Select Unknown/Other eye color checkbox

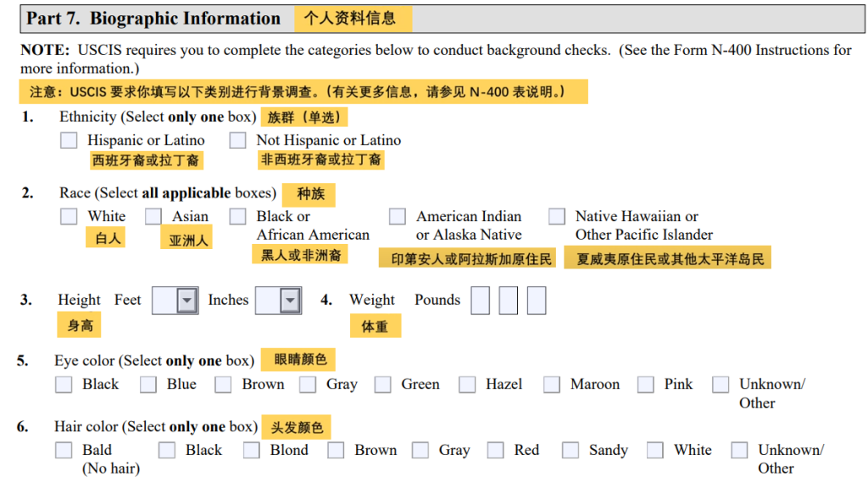[721, 385]
